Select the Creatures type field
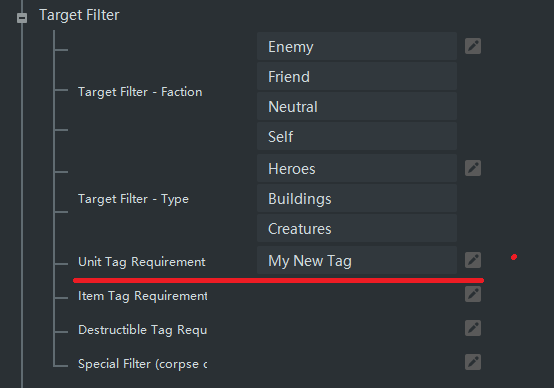 coord(357,229)
